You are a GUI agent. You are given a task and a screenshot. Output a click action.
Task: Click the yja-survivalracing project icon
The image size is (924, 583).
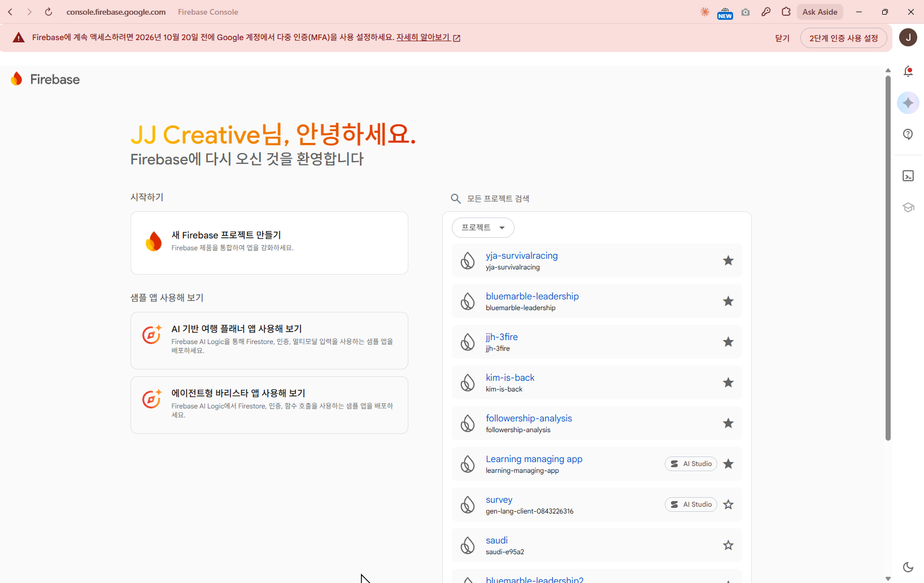[x=468, y=260]
